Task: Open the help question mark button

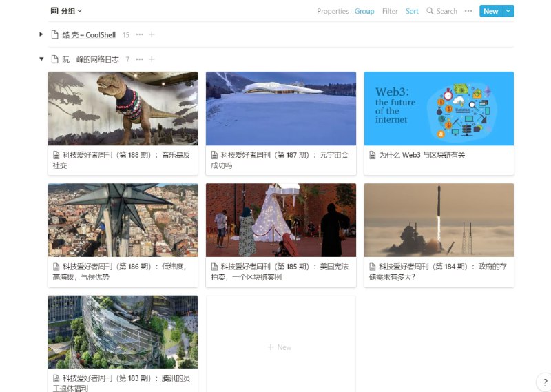Action: pyautogui.click(x=545, y=383)
